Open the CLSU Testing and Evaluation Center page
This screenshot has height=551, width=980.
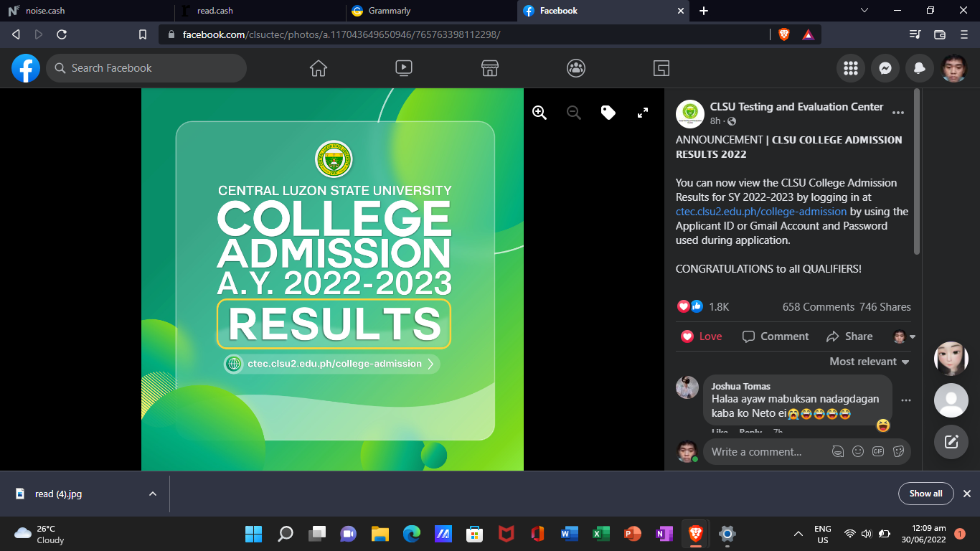(796, 107)
